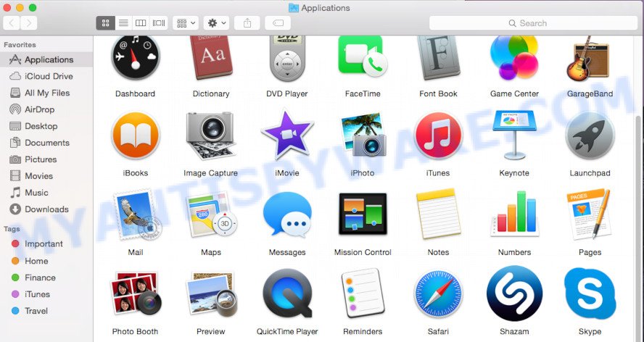The height and width of the screenshot is (342, 644).
Task: Open Pictures in the sidebar
Action: (46, 159)
